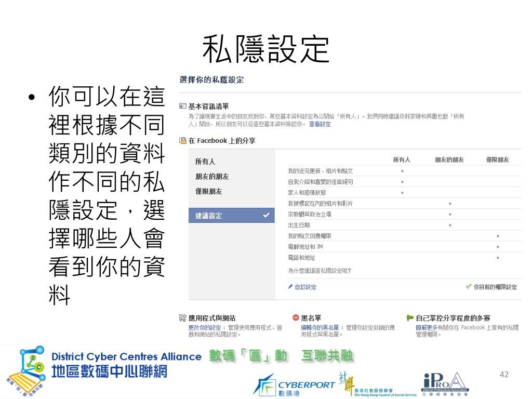The height and width of the screenshot is (399, 532).
Task: Click the applications and websites icon
Action: click(182, 318)
